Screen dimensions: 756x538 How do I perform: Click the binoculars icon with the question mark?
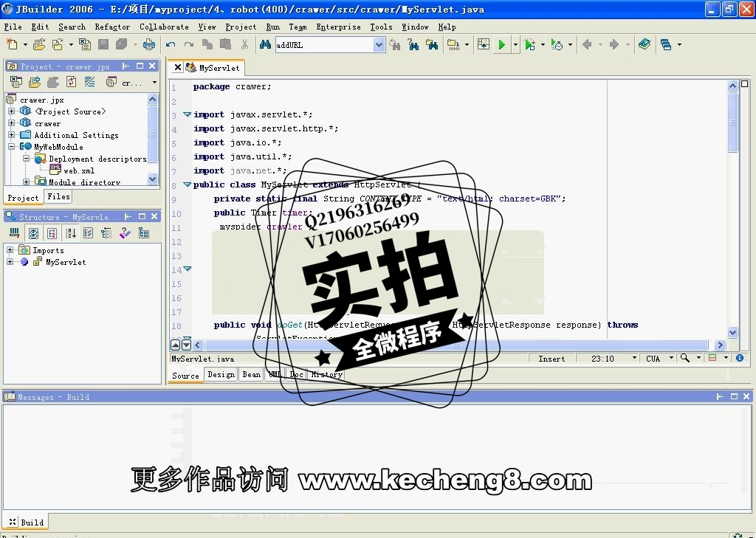point(413,45)
